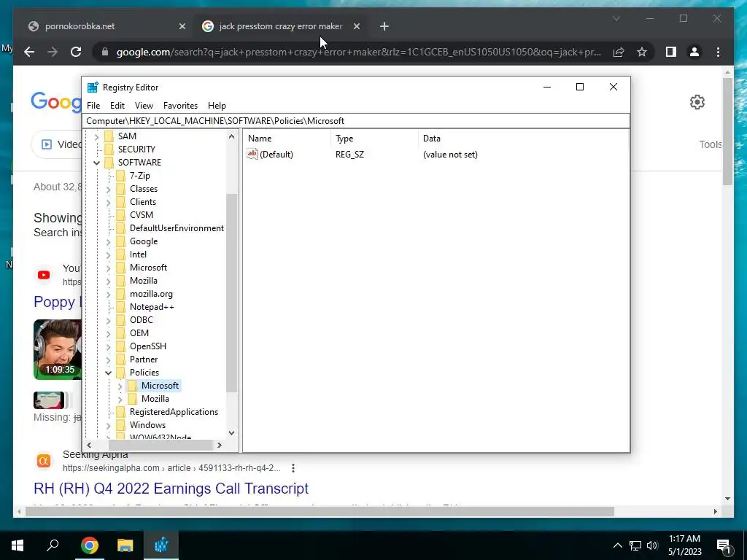
Task: Open Chrome three-dot menu
Action: [718, 52]
